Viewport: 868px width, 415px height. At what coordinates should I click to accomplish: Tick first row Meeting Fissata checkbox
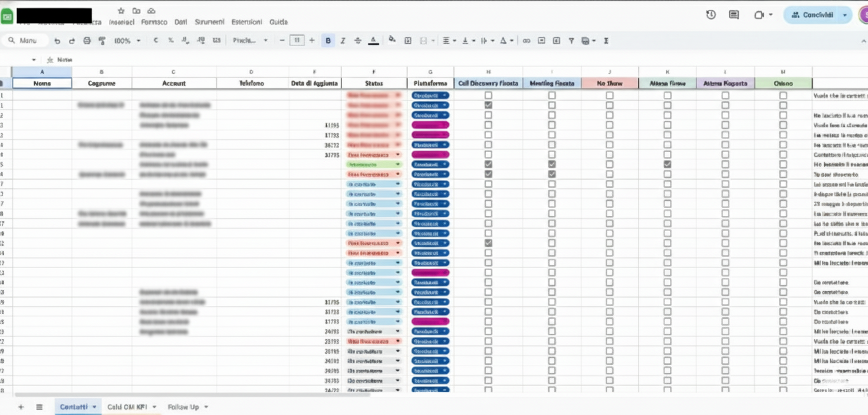pyautogui.click(x=551, y=95)
